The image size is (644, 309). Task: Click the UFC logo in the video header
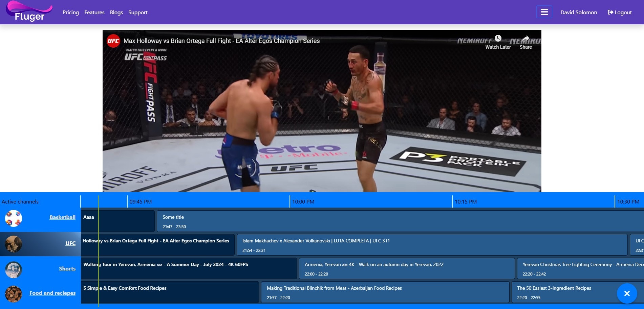(113, 41)
